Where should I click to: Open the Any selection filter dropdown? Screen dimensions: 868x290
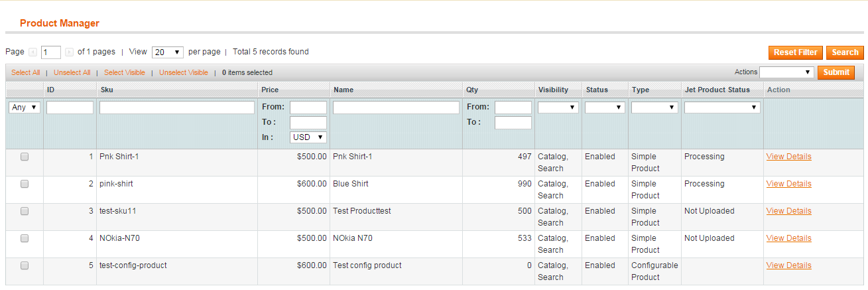pyautogui.click(x=25, y=108)
